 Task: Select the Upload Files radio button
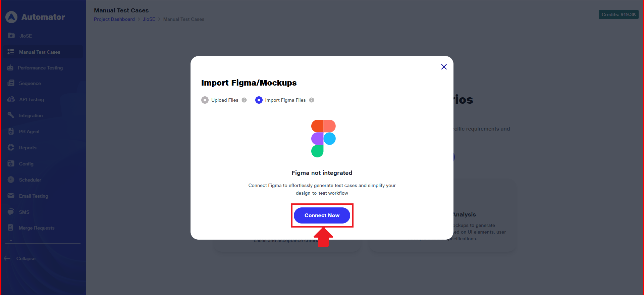point(205,100)
